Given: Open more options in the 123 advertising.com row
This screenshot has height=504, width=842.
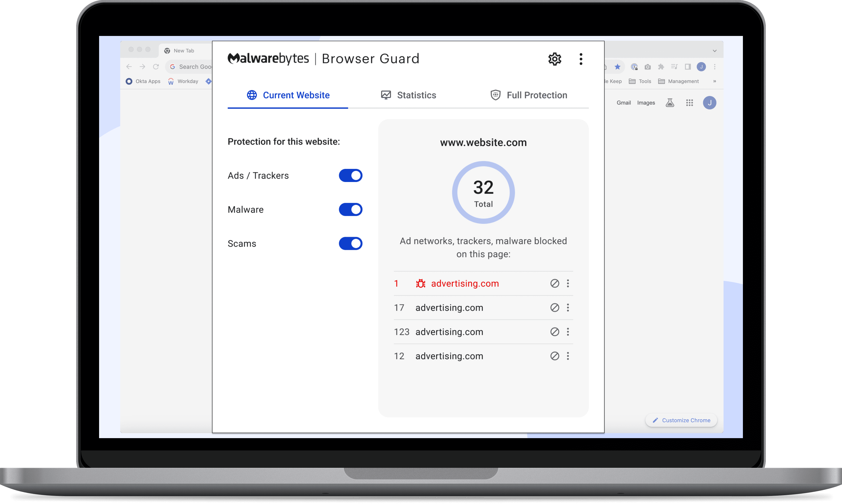Looking at the screenshot, I should click(x=568, y=332).
